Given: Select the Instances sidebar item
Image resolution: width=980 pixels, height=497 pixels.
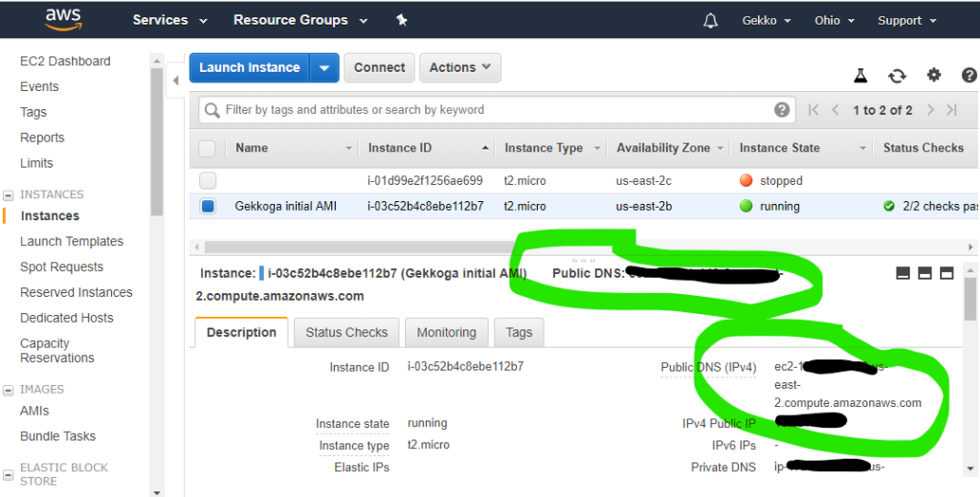Looking at the screenshot, I should coord(50,215).
